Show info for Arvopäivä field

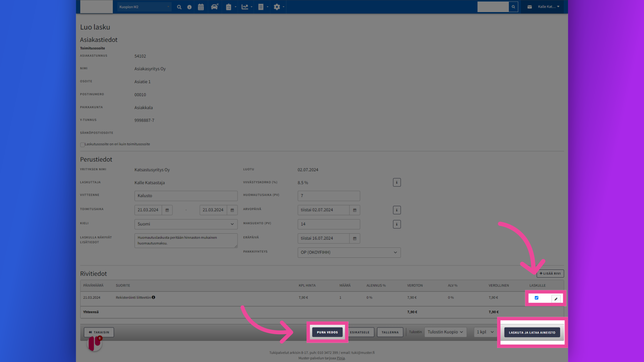pyautogui.click(x=397, y=210)
